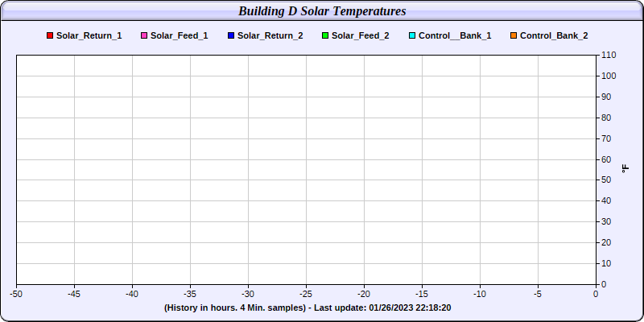644x322 pixels.
Task: Click the pink Solar_Feed_1 legend swatch
Action: (144, 35)
